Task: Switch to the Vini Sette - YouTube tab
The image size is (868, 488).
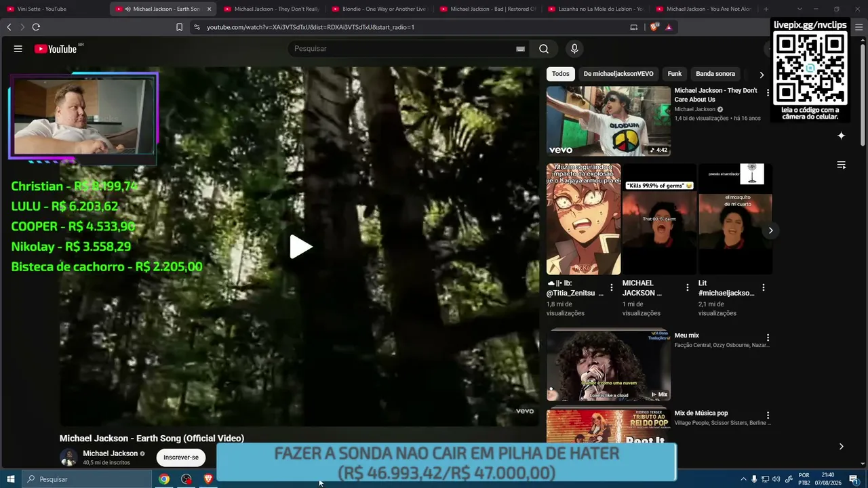Action: point(54,9)
